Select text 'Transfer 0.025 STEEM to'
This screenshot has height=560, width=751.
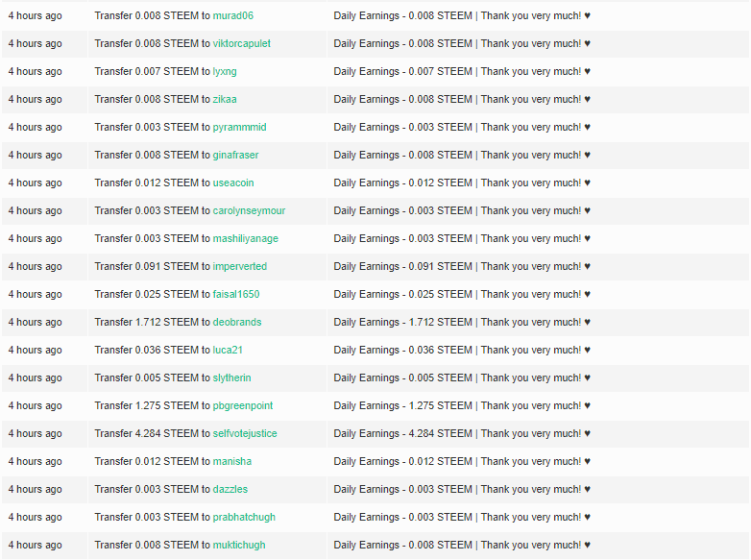(x=153, y=294)
